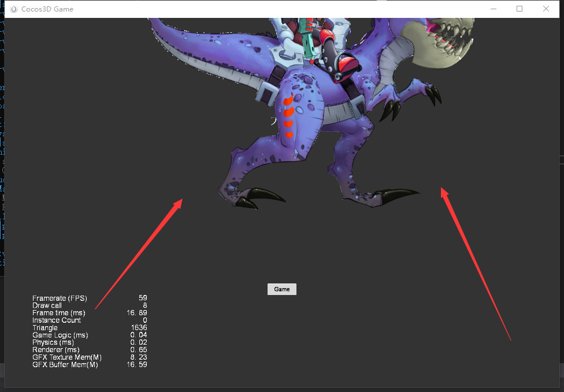
Task: Click the 'GFX Texture Mem(M)' stats label
Action: click(x=67, y=357)
